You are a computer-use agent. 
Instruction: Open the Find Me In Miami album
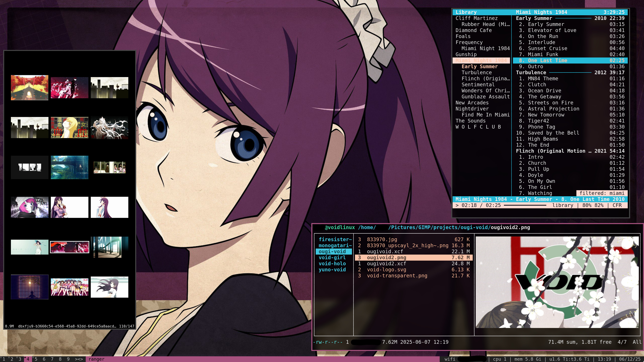click(485, 115)
